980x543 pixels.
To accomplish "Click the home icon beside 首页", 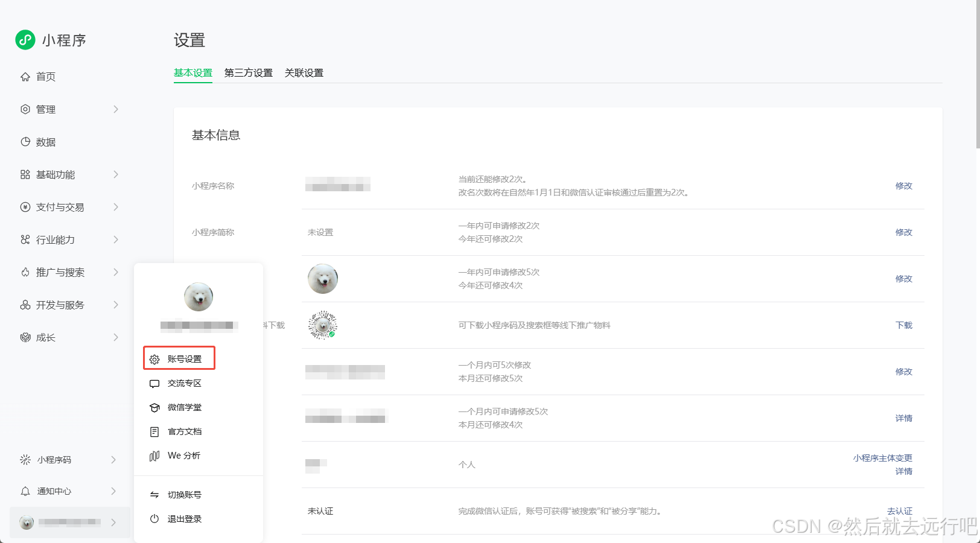I will pyautogui.click(x=25, y=77).
